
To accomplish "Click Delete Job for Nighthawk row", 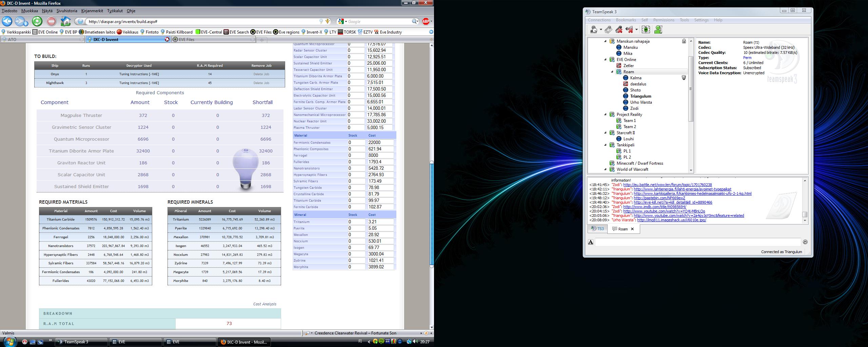I will 261,83.
